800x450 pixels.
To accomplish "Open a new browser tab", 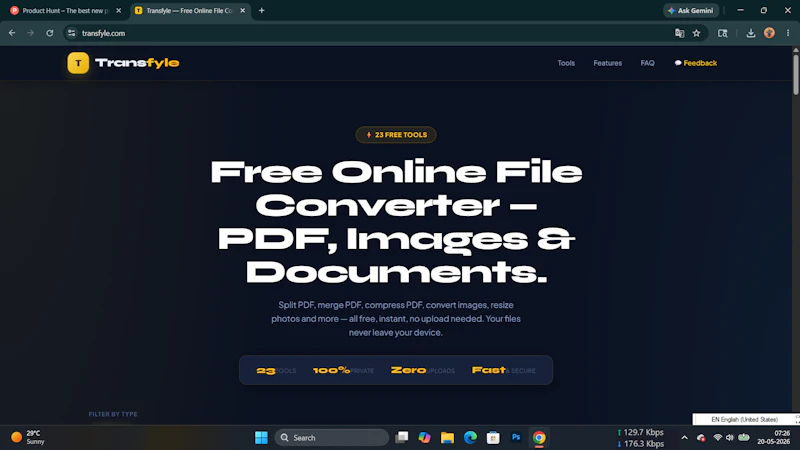I will [262, 11].
